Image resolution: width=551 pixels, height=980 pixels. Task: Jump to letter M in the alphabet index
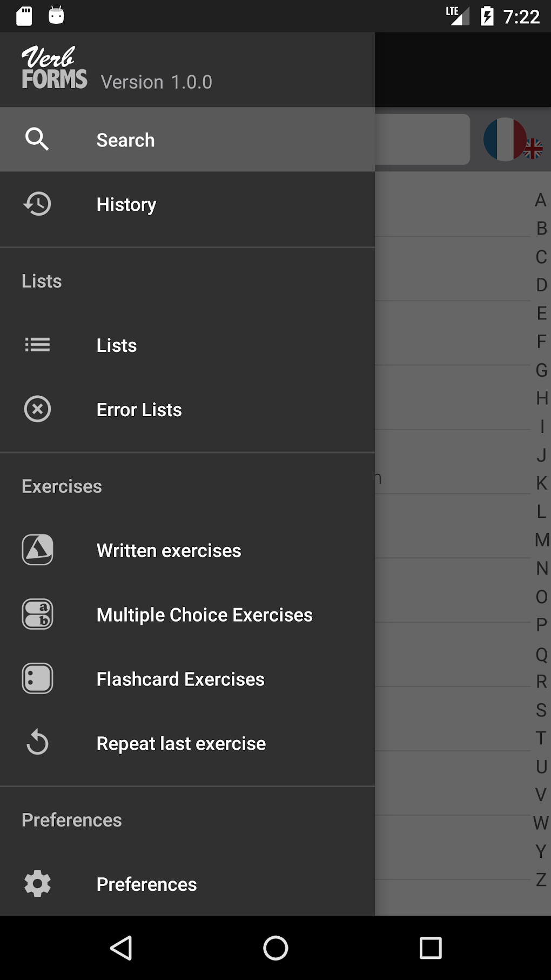click(541, 539)
